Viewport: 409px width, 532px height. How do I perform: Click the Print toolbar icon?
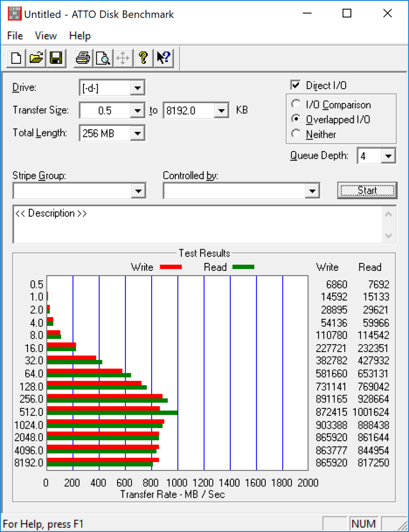point(83,58)
